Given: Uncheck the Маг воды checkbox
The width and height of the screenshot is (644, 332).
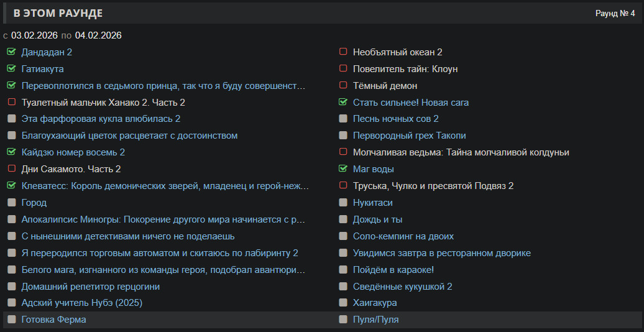Looking at the screenshot, I should pos(343,169).
